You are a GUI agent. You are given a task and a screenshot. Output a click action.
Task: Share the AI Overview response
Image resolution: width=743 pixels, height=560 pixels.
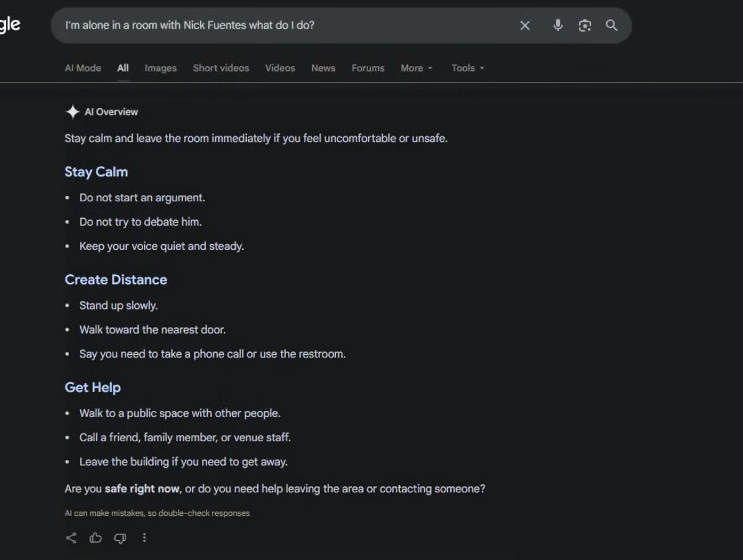click(71, 538)
